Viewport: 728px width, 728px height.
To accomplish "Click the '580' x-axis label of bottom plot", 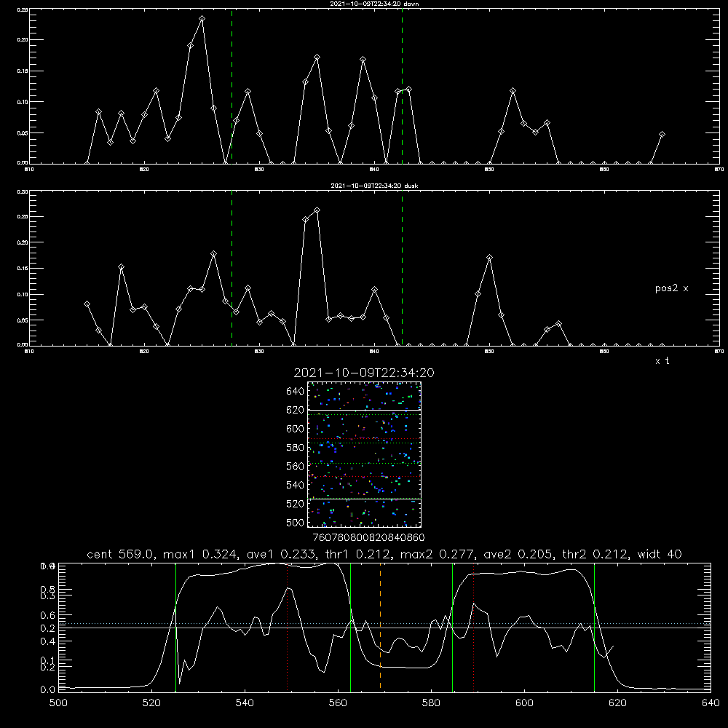I will tap(431, 703).
